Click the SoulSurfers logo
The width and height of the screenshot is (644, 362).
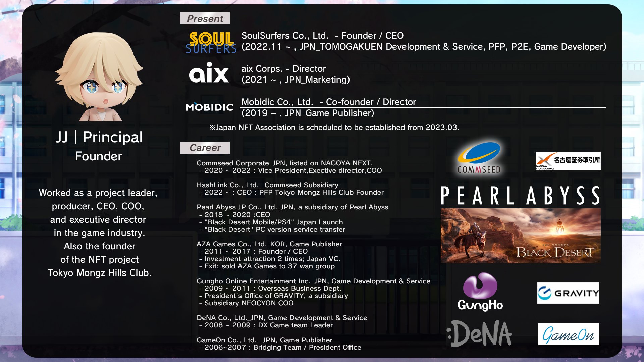(x=211, y=43)
